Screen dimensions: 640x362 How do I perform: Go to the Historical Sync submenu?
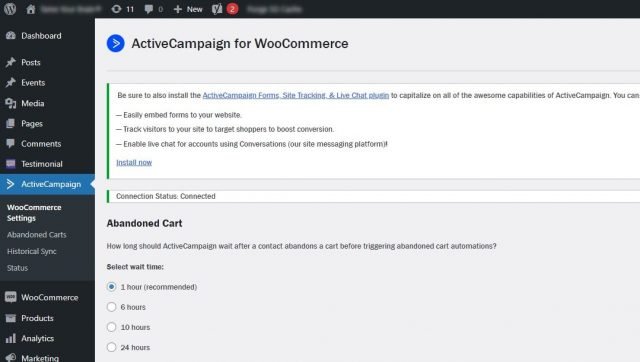31,251
